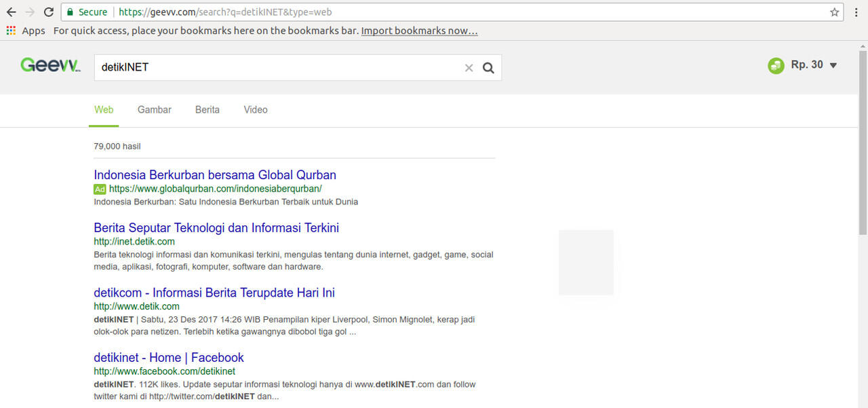Click the green Ad badge

click(100, 189)
